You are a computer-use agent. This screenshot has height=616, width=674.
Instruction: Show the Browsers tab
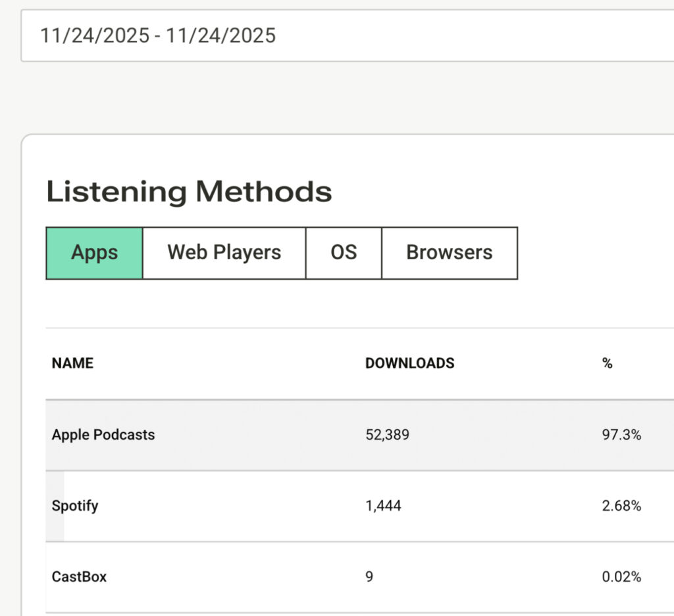tap(449, 253)
